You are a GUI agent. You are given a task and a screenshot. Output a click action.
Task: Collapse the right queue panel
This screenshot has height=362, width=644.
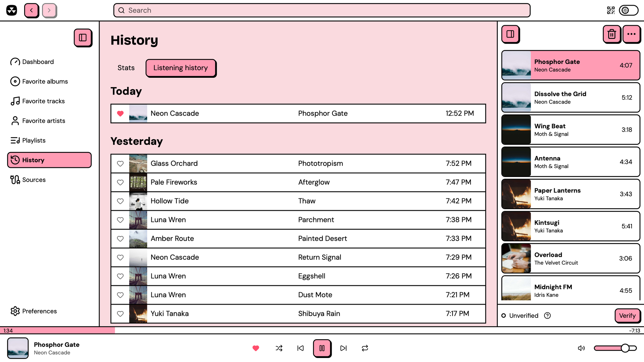point(510,34)
